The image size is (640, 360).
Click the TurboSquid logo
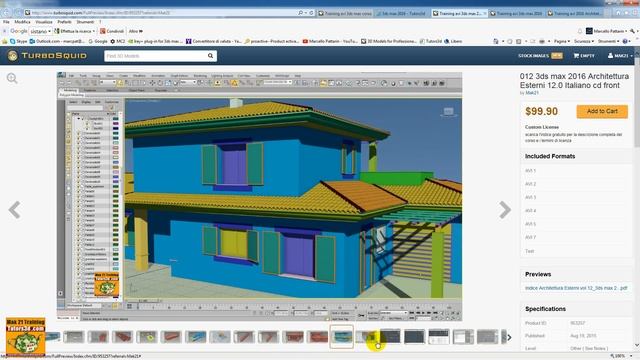[x=47, y=56]
